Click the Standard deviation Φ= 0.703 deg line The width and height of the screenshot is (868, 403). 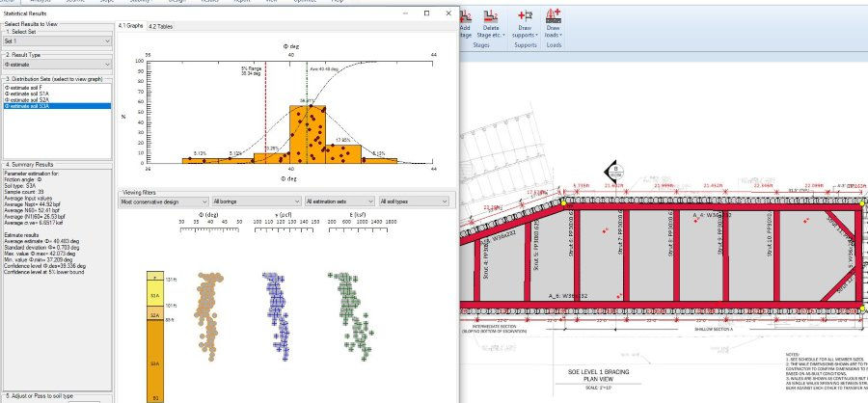tap(40, 248)
